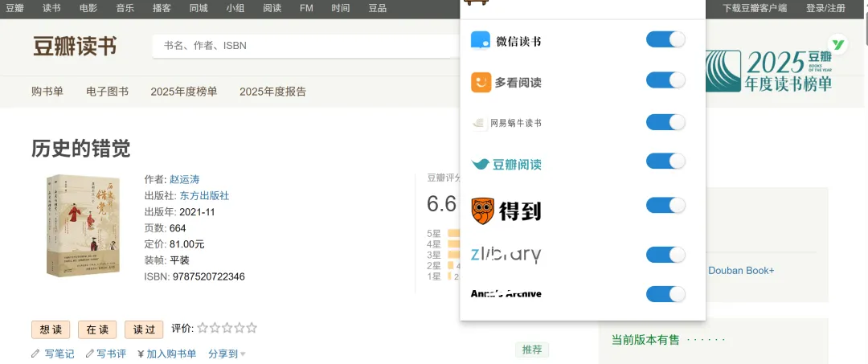Click the 写笔记 link
This screenshot has width=868, height=364.
coord(59,354)
